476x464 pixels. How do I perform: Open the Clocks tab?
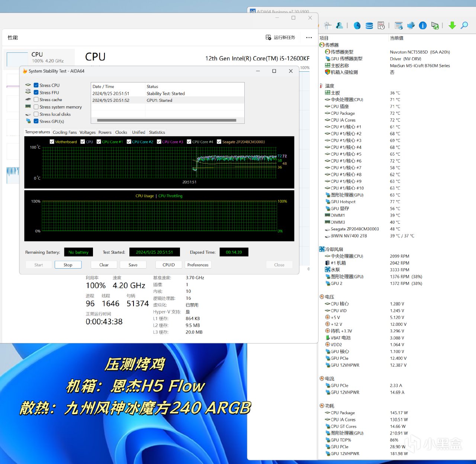point(121,132)
